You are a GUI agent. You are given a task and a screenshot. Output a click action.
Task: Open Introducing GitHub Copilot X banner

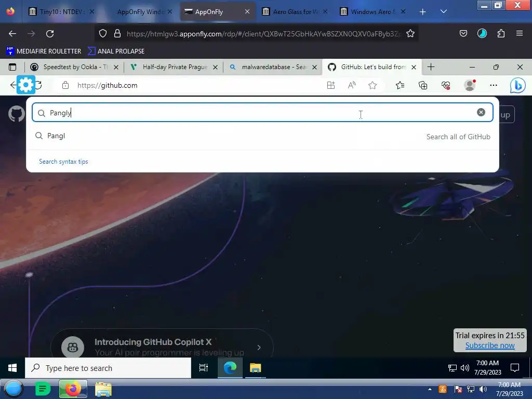click(x=162, y=343)
